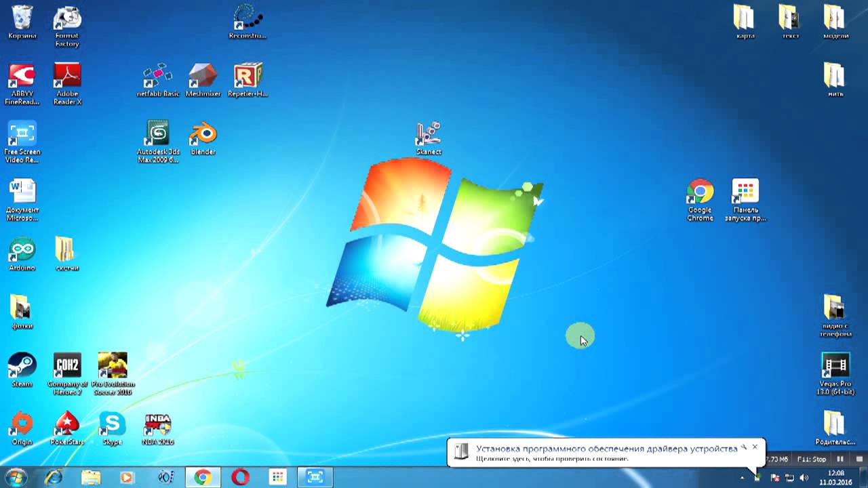Screen dimensions: 868x488
Task: Open ABBYY FineReader shortcut
Action: [x=22, y=84]
